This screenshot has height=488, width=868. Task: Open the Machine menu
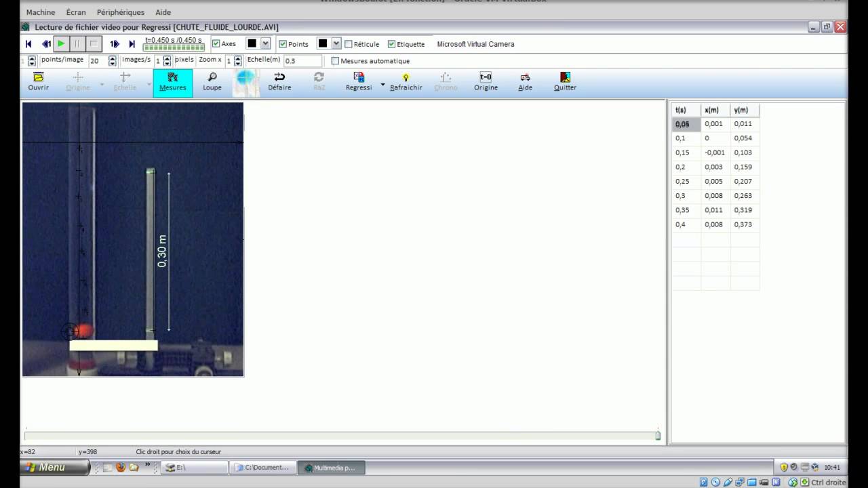point(41,12)
